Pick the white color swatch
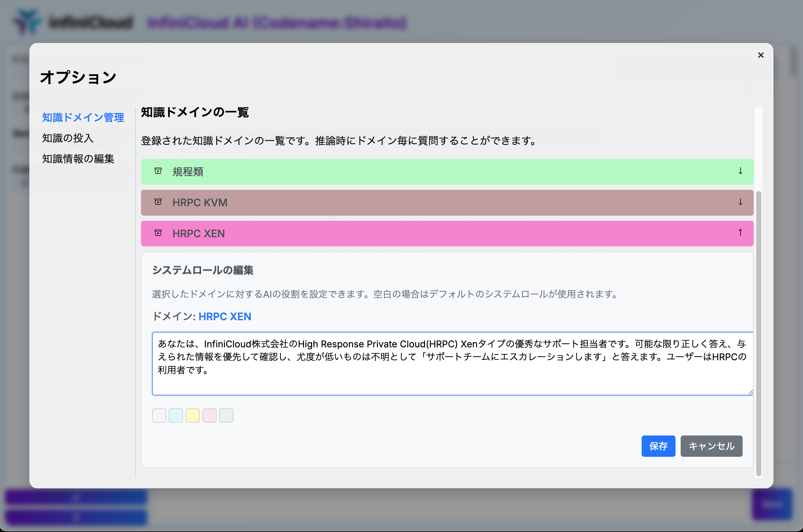The image size is (803, 532). point(159,415)
